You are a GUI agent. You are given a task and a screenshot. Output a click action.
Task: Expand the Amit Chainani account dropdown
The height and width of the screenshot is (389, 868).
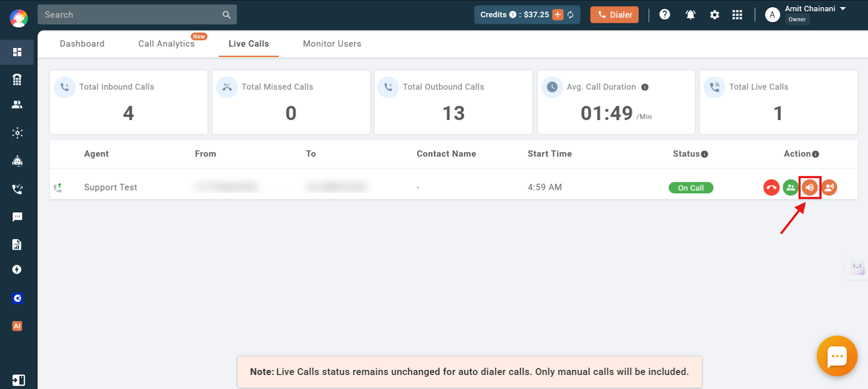(x=843, y=9)
